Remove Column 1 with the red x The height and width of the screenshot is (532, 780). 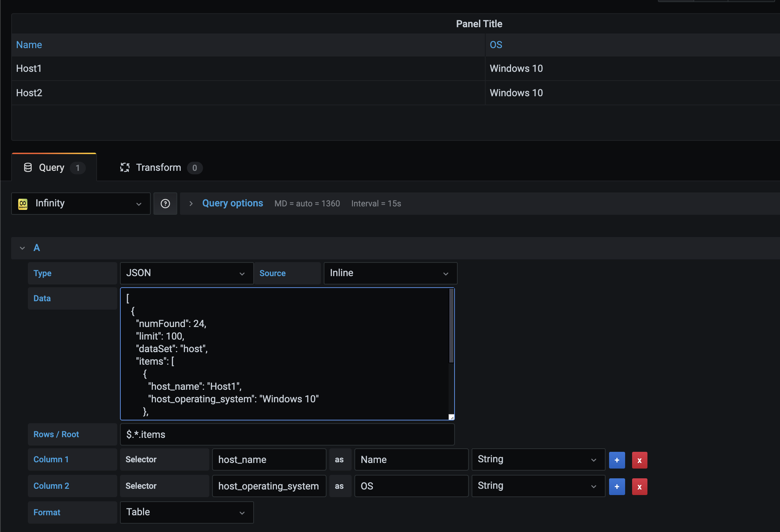(639, 460)
